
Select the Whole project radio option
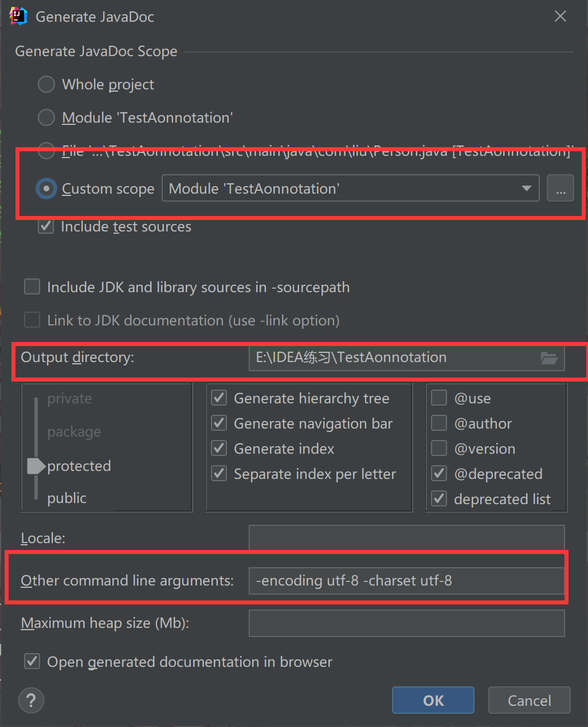click(46, 85)
